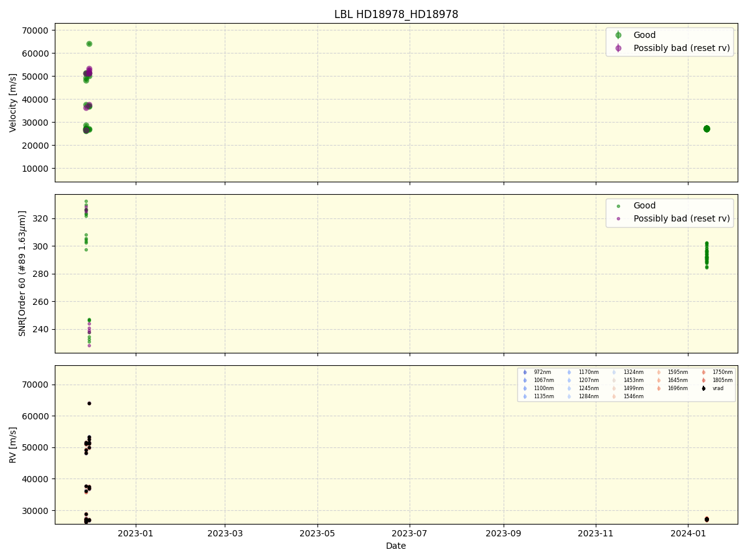Click the RV [m/s] axis label

click(x=13, y=444)
